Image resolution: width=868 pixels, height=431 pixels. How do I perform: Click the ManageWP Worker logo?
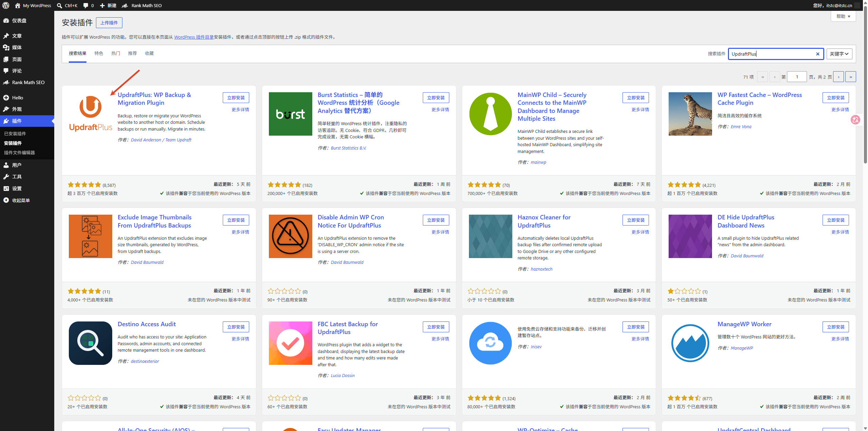pos(690,343)
